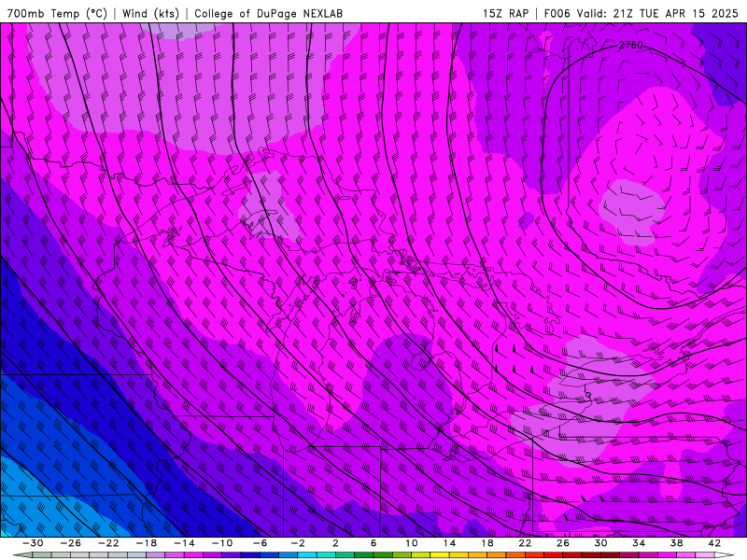Click the 38 color bar label
The height and width of the screenshot is (560, 747).
point(676,543)
